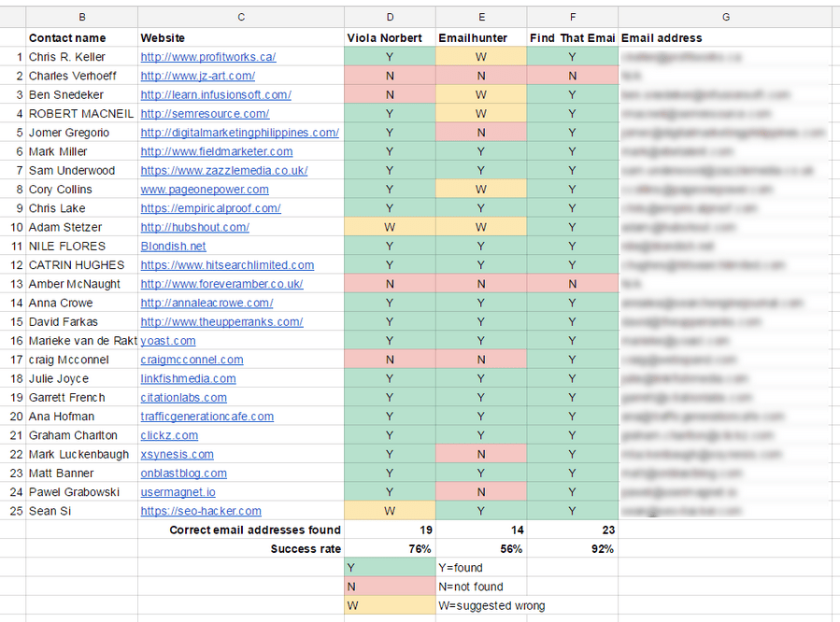Visit the foreveramber.co.uk link
The width and height of the screenshot is (840, 622).
click(221, 284)
